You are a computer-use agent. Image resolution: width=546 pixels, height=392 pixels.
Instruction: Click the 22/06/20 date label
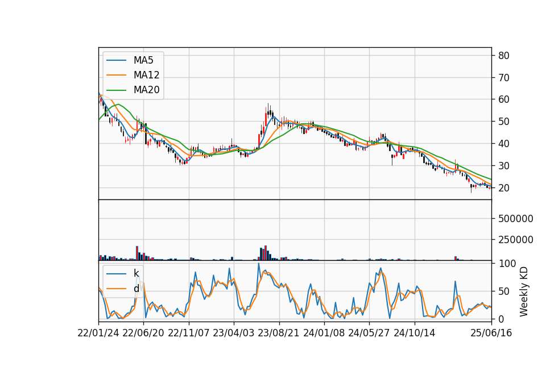point(143,333)
